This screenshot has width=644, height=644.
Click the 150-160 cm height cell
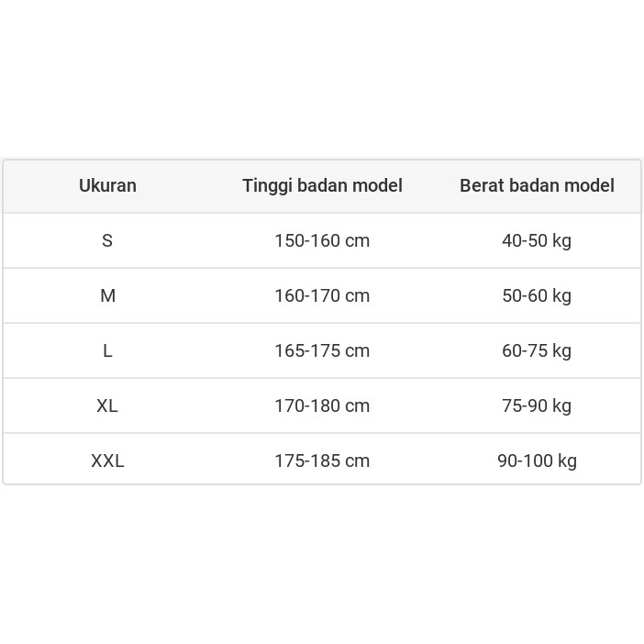click(x=322, y=240)
